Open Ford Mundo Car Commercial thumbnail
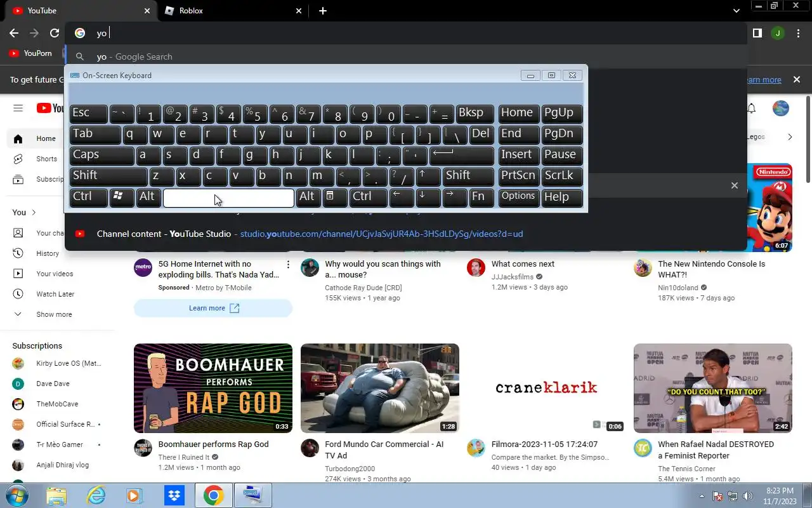The image size is (812, 508). tap(380, 388)
